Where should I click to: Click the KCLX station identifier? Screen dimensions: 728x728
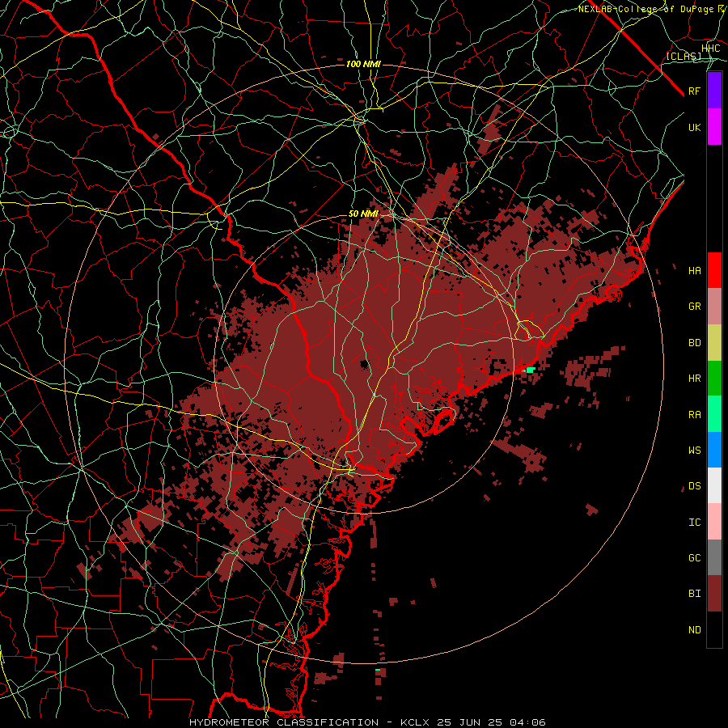click(415, 722)
